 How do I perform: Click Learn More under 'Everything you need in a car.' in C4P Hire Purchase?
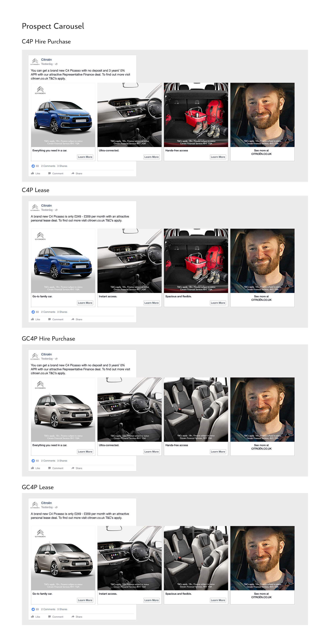pyautogui.click(x=85, y=157)
